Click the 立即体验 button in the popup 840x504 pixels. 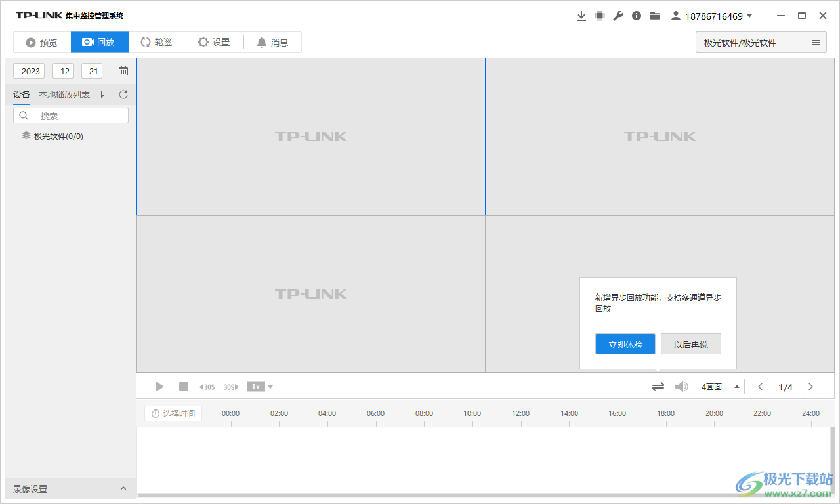[625, 344]
